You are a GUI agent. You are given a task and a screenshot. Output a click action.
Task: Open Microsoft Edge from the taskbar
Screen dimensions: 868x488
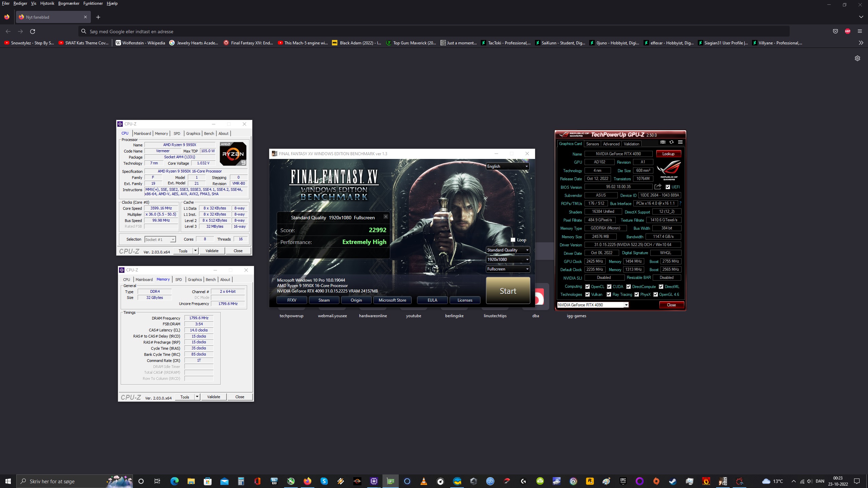(174, 481)
